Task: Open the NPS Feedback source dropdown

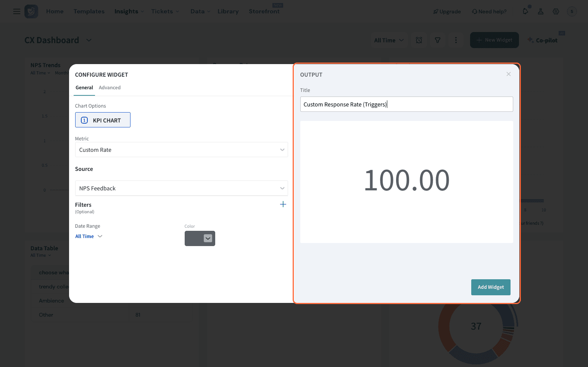Action: point(181,188)
